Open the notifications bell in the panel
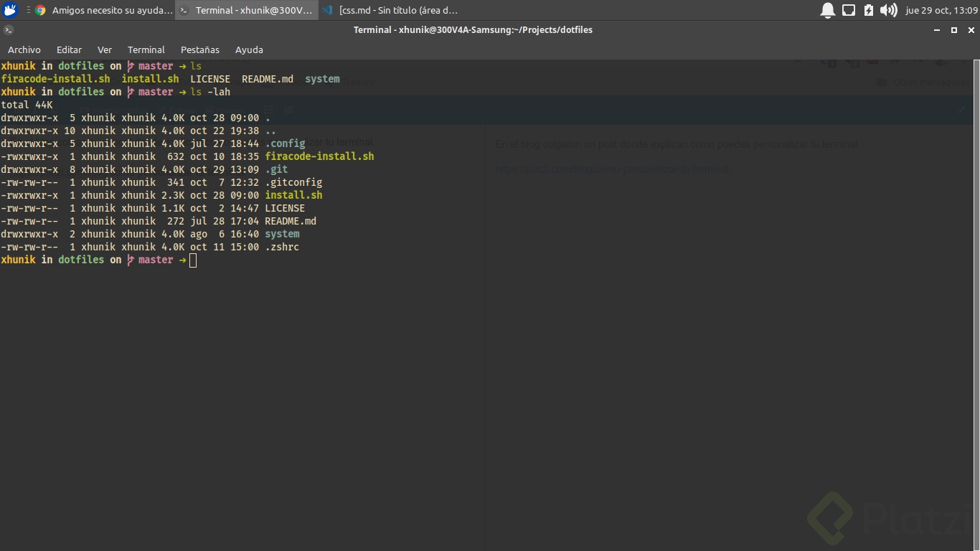 click(x=828, y=10)
